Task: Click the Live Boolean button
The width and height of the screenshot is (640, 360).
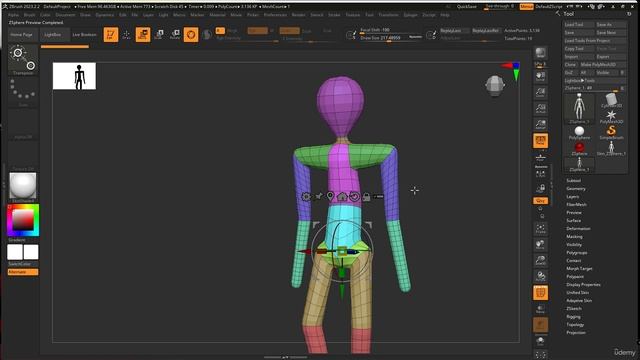Action: [x=84, y=35]
